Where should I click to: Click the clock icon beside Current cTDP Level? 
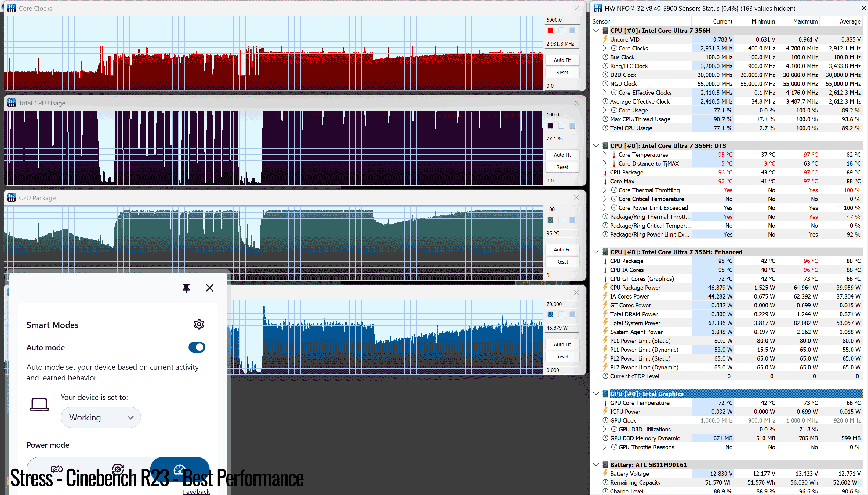point(605,376)
